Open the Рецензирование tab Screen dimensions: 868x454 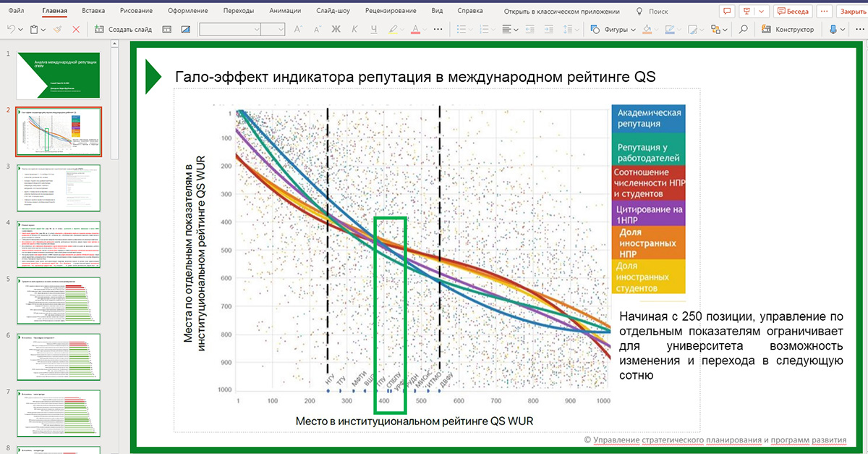coord(392,12)
